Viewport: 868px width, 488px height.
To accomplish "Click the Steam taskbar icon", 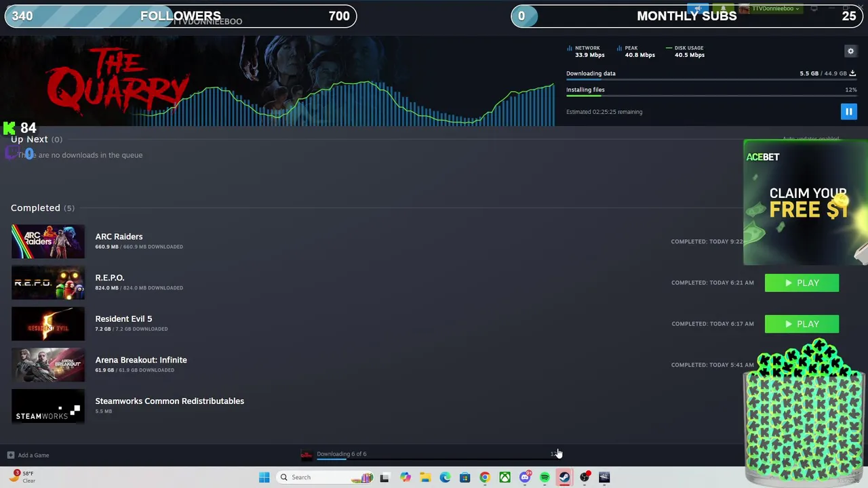I will point(564,477).
